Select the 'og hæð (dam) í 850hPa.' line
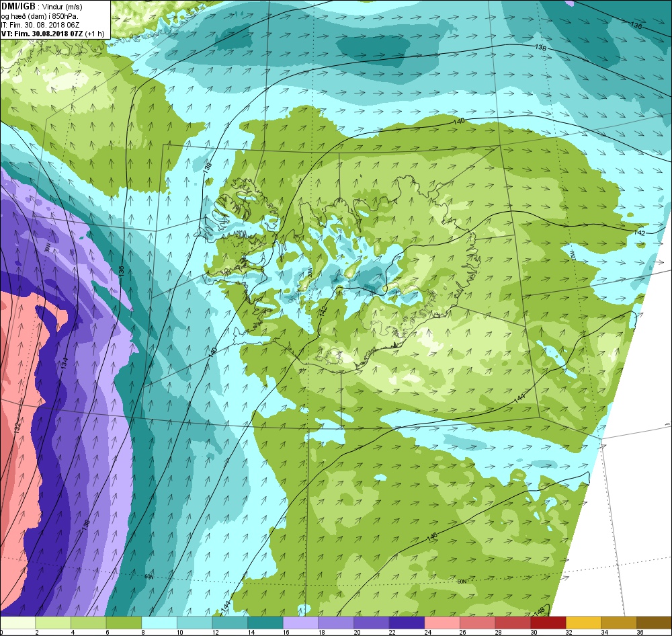 click(40, 16)
